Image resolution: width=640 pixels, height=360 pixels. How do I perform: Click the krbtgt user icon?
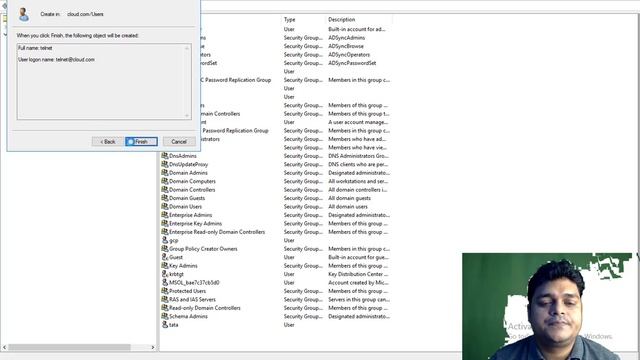coord(165,274)
